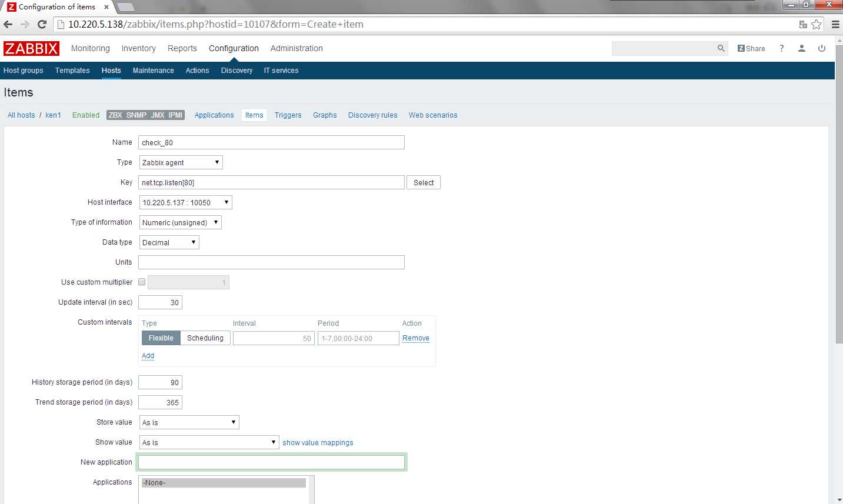Open Zabbix Share link
This screenshot has height=504, width=843.
751,48
